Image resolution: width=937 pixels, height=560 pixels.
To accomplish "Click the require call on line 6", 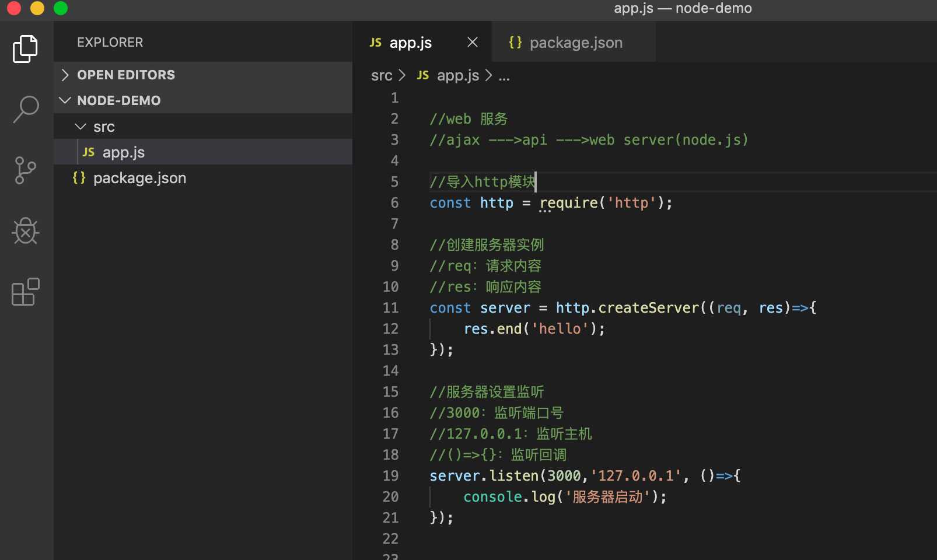I will point(569,202).
